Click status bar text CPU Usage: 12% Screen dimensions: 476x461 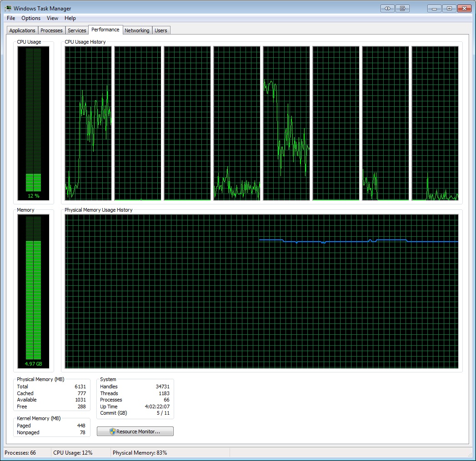click(73, 452)
